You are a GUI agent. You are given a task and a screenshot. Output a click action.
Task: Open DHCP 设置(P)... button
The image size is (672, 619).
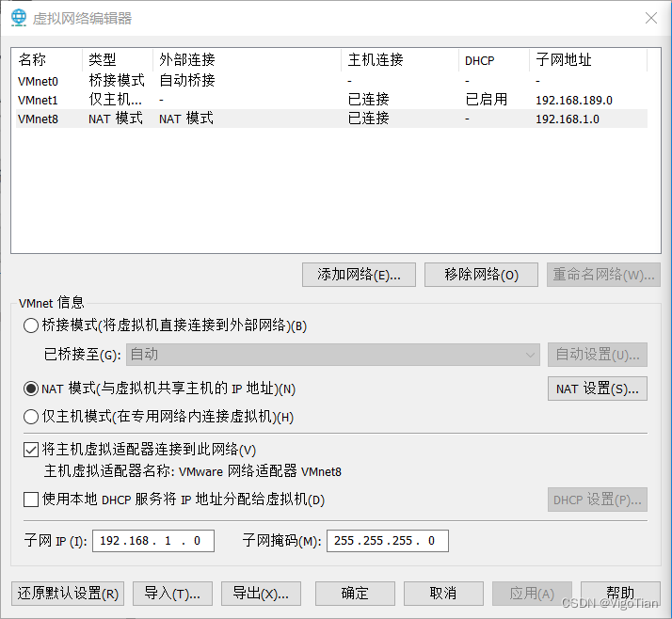(x=598, y=500)
